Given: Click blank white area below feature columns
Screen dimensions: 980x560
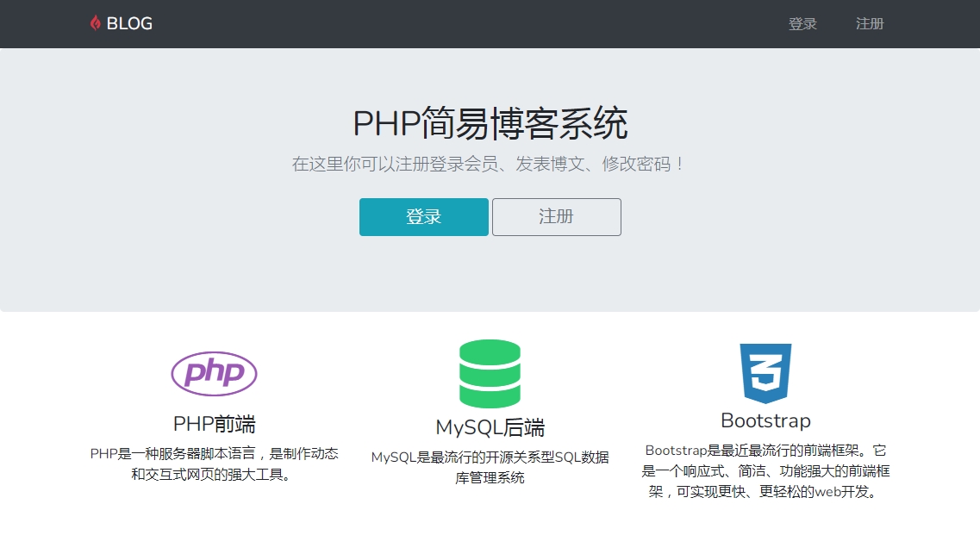Looking at the screenshot, I should pos(490,534).
